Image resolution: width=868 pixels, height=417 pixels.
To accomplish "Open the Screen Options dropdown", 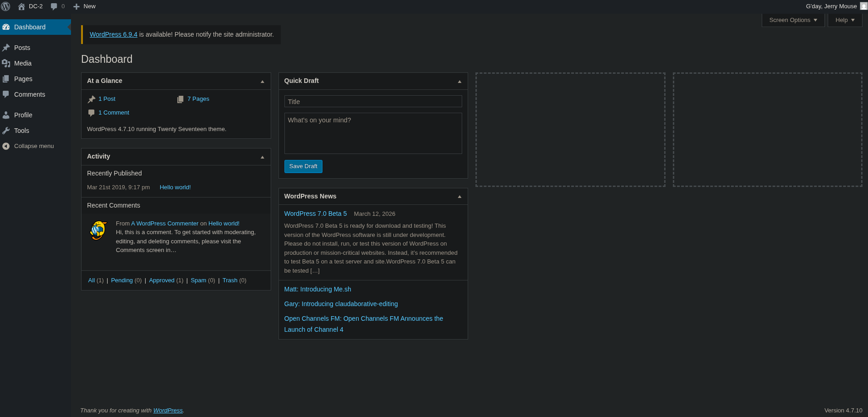I will [x=793, y=20].
